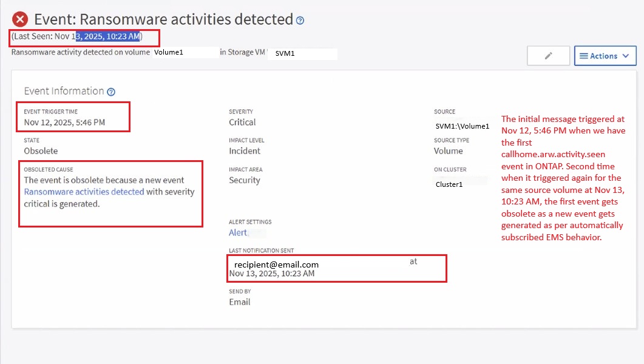Click the Cluster1 name under On Cluster

[x=449, y=184]
